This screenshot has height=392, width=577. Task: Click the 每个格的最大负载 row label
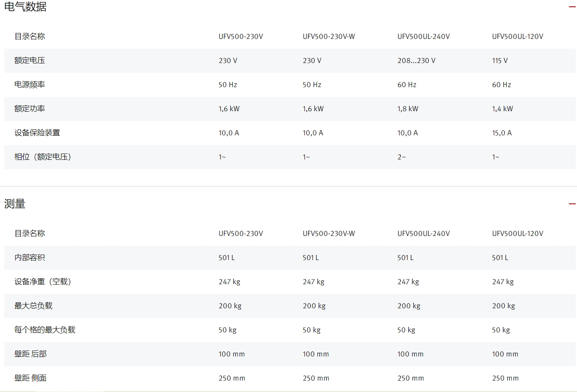coord(45,330)
